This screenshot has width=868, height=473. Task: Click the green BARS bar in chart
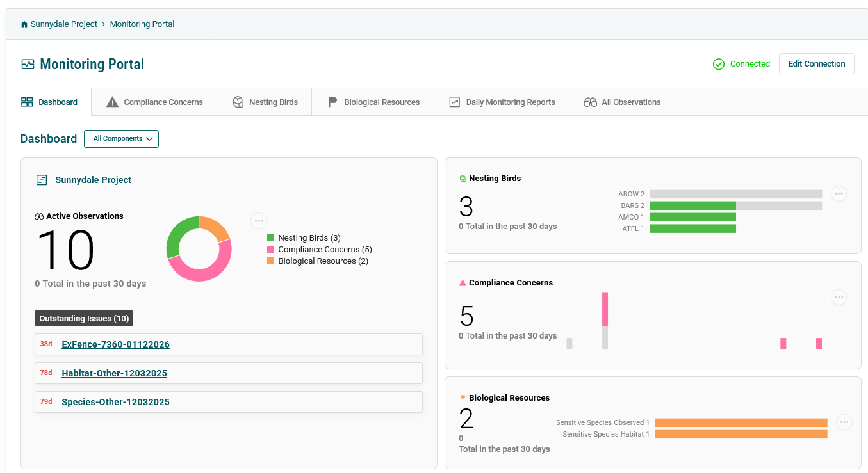pyautogui.click(x=692, y=205)
